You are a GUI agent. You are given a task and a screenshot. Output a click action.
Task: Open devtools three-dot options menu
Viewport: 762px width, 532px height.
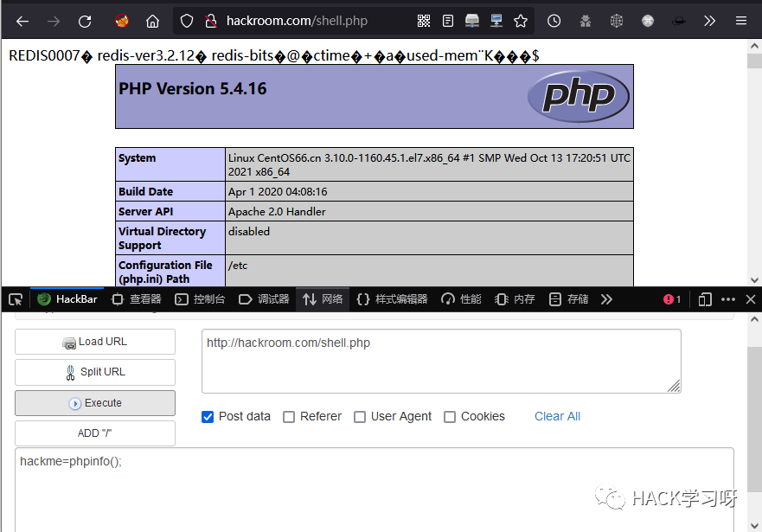click(x=728, y=299)
